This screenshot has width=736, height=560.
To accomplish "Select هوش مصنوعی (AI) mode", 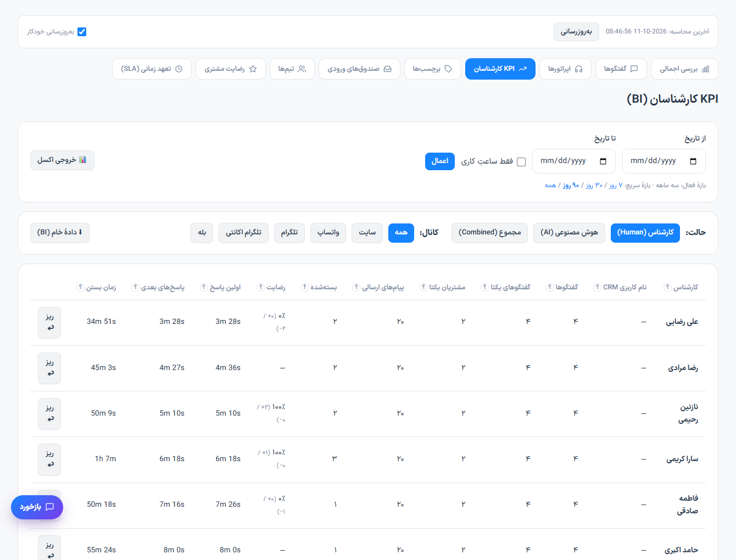I will tap(569, 233).
